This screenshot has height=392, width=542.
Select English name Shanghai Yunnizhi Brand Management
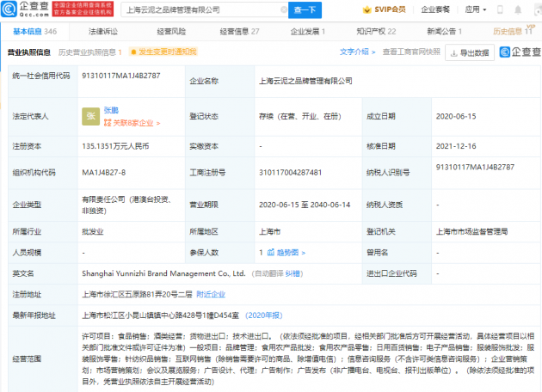point(163,273)
